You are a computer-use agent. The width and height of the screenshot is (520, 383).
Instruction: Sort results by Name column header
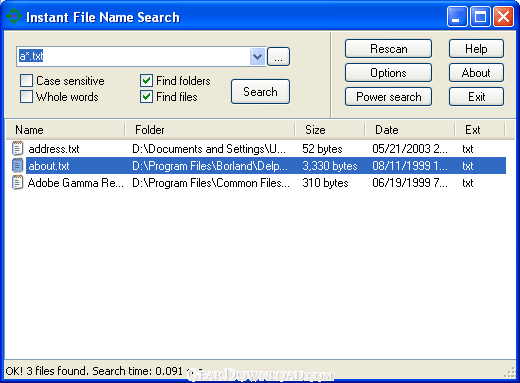pyautogui.click(x=65, y=130)
